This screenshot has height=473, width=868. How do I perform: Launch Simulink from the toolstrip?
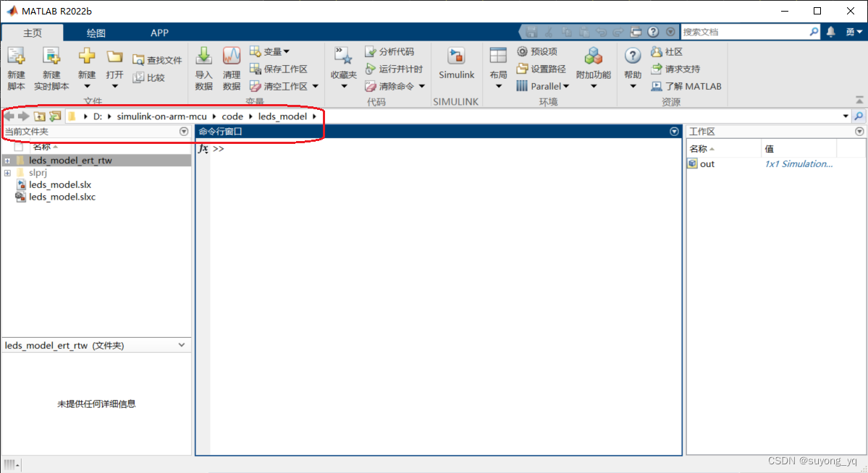click(456, 64)
